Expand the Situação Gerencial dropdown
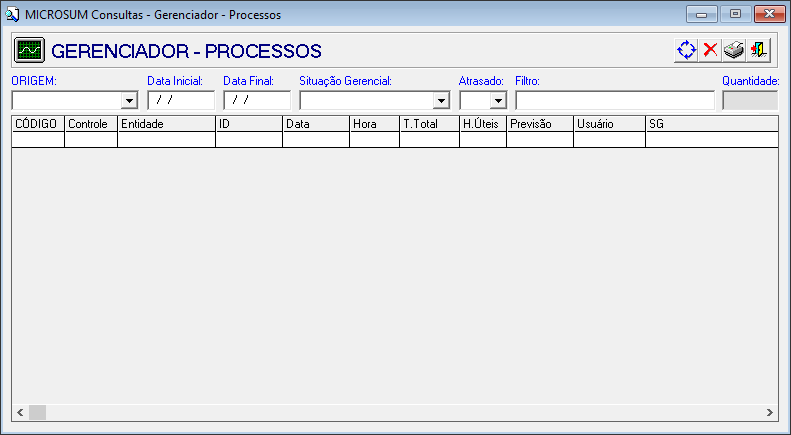 pyautogui.click(x=441, y=100)
